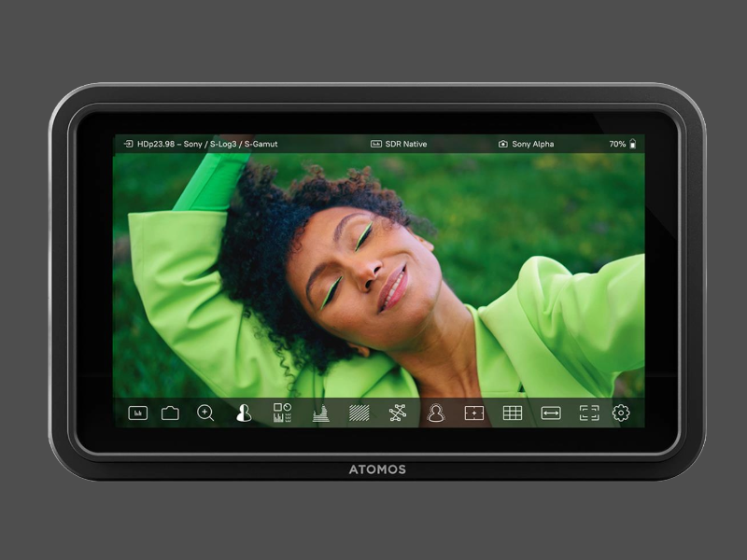Toggle the safe area frame guides
This screenshot has width=747, height=560.
pyautogui.click(x=589, y=413)
